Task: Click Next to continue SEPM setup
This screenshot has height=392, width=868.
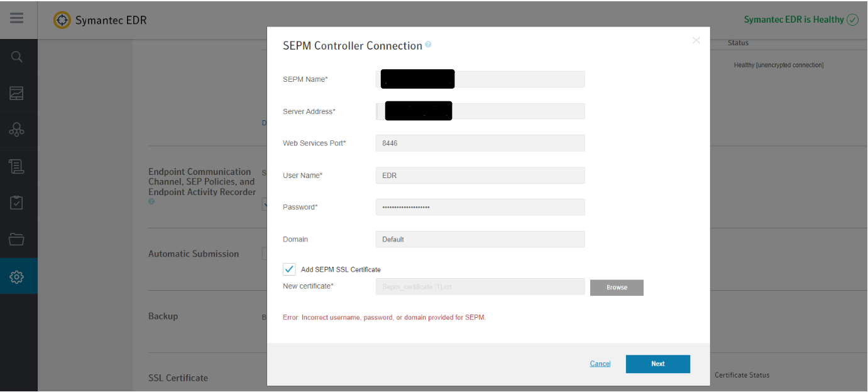Action: (x=658, y=364)
